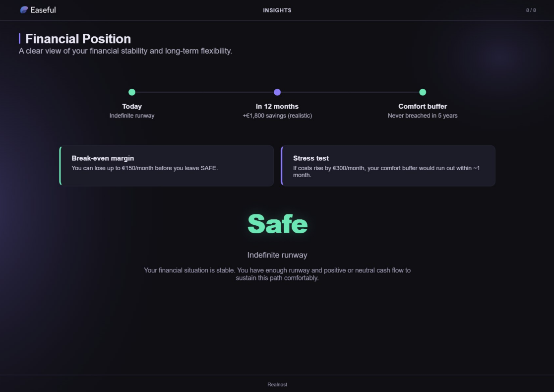
Task: Open the Break-even margin card
Action: [x=167, y=166]
